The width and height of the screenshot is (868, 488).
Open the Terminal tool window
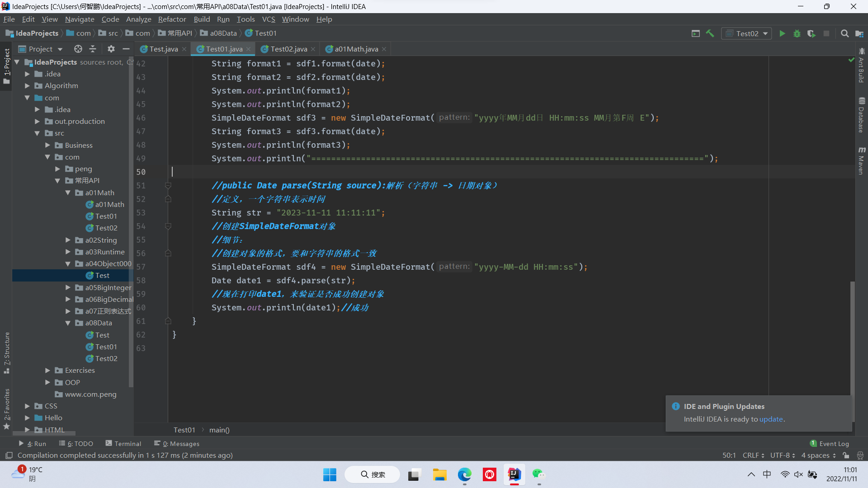123,444
